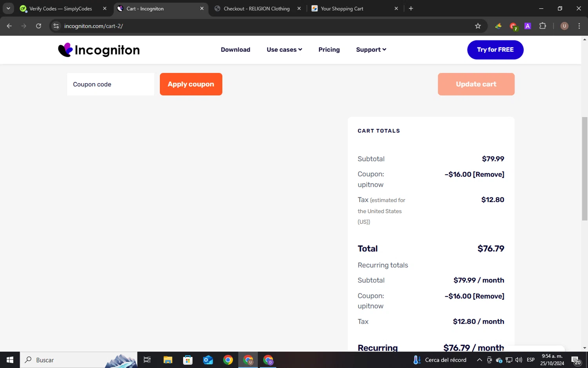Go forward in browser history
588x368 pixels.
pos(24,26)
